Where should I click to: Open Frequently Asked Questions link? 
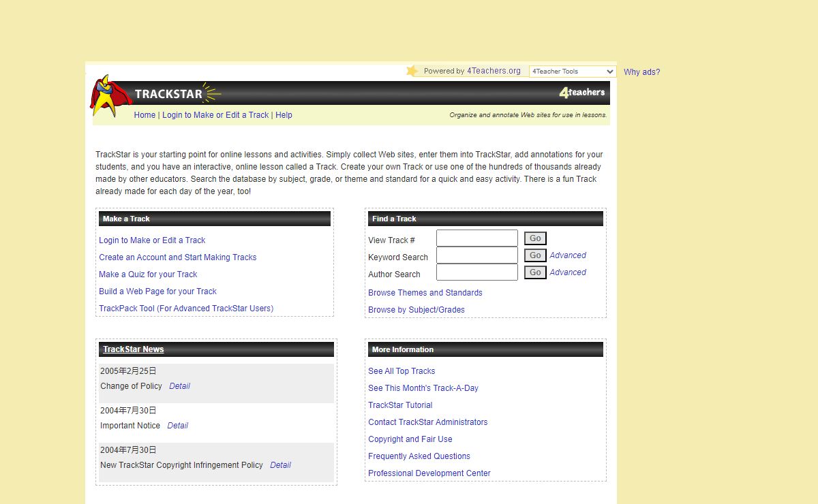tap(419, 456)
